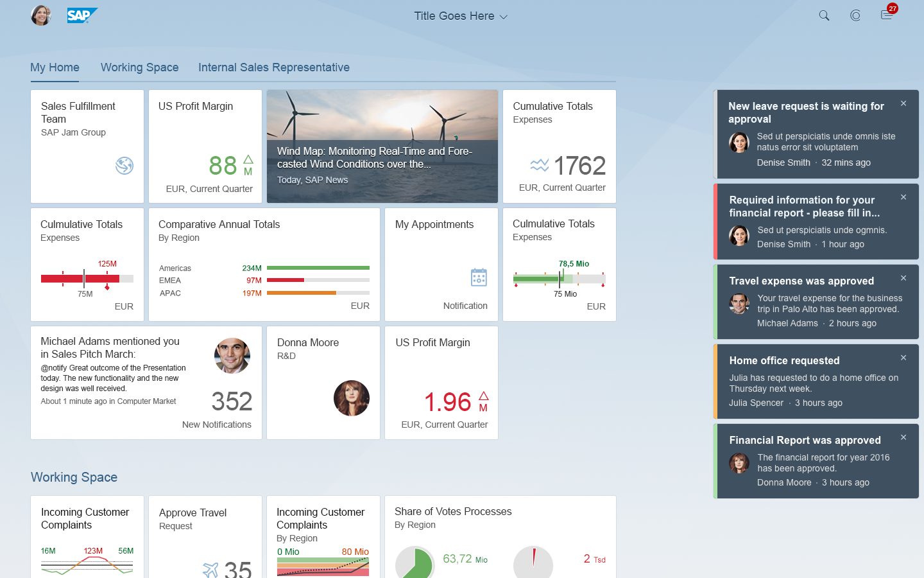Open Financial Report was approved notification
The image size is (924, 578).
805,441
